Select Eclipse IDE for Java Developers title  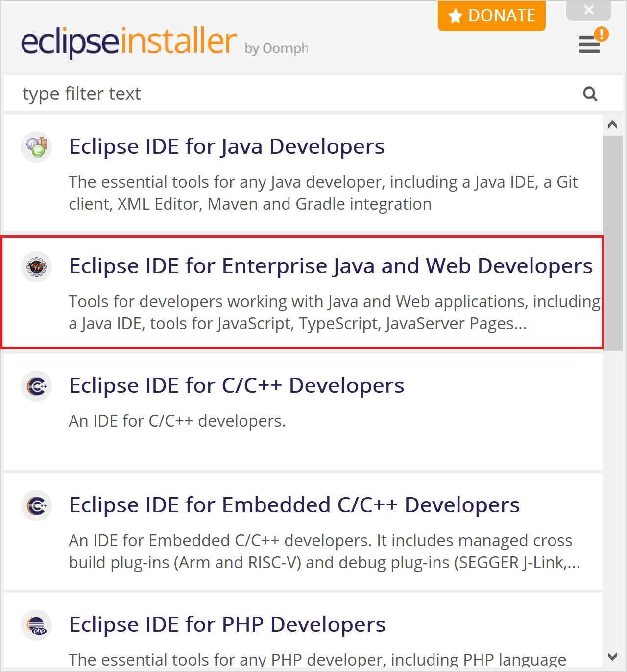pyautogui.click(x=227, y=146)
